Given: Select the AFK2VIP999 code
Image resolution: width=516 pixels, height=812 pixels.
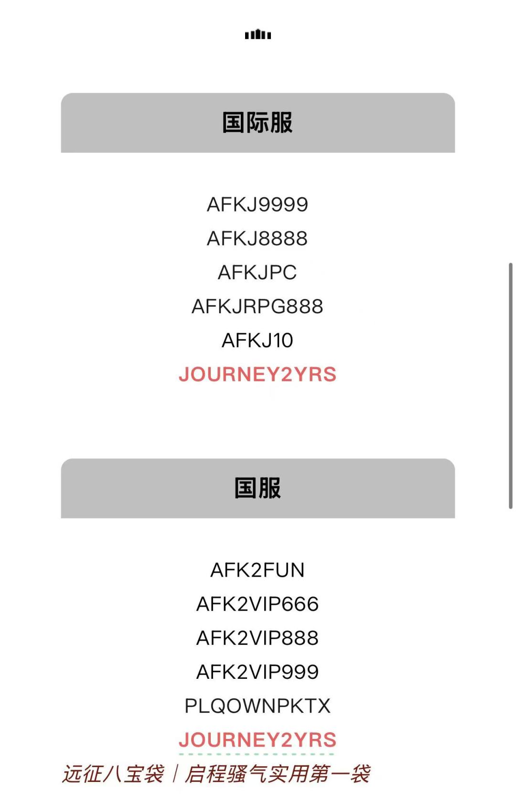Looking at the screenshot, I should pos(258,672).
